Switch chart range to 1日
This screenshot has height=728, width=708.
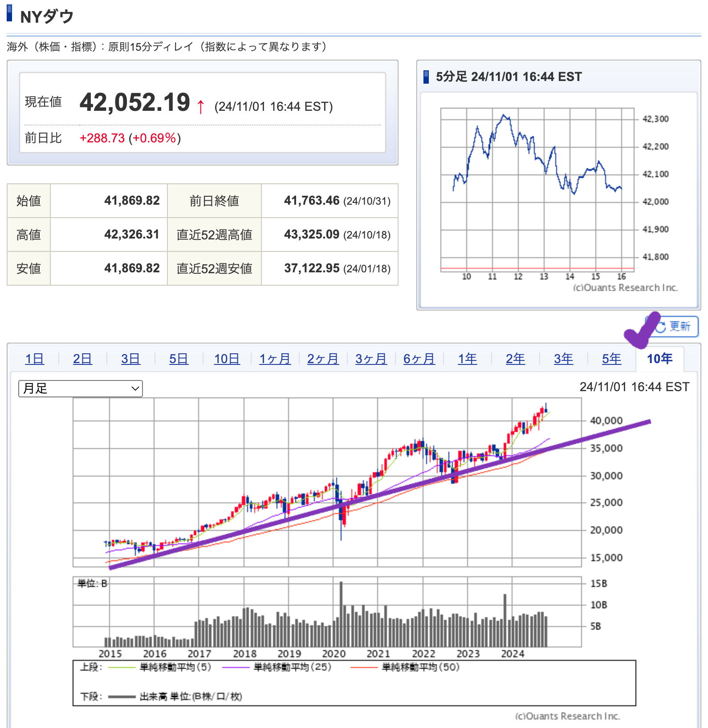tap(34, 359)
